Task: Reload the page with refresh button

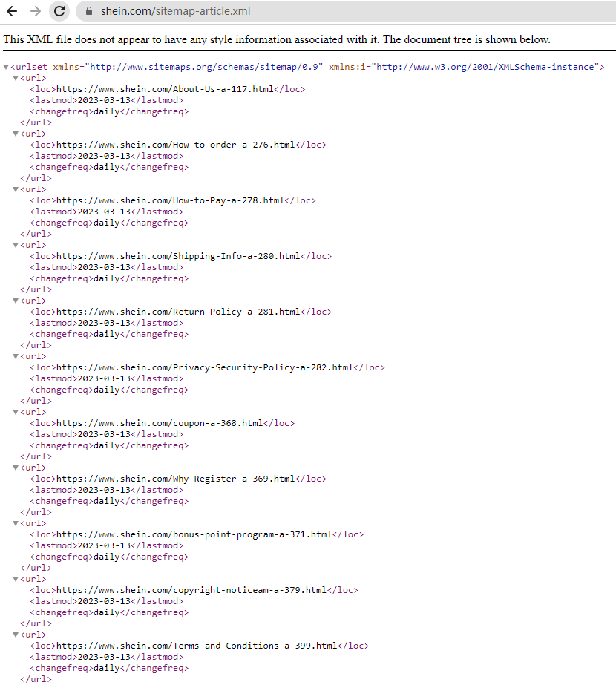Action: click(x=59, y=11)
